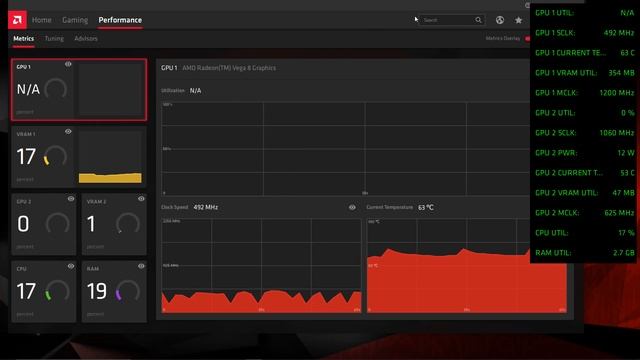Click overlay row 'GPU 1 VRAM UTIL'

point(584,73)
